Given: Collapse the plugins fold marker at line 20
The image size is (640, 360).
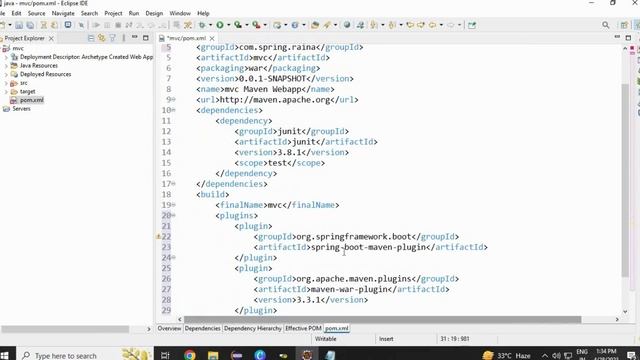Looking at the screenshot, I should pyautogui.click(x=173, y=215).
